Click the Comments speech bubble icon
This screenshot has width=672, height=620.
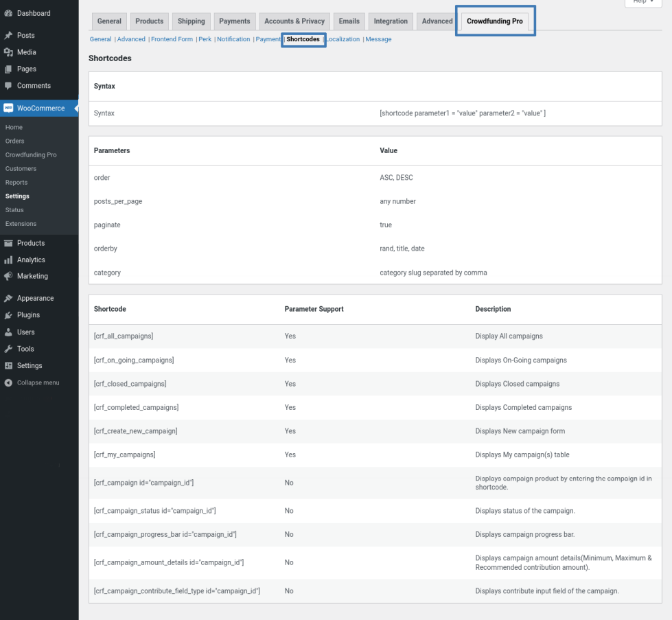8,86
